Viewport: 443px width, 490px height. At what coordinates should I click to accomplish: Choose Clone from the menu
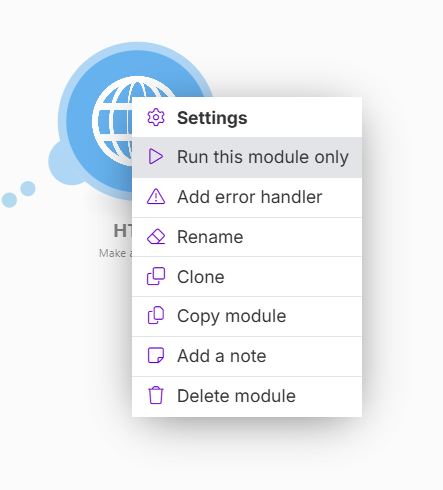pos(247,277)
